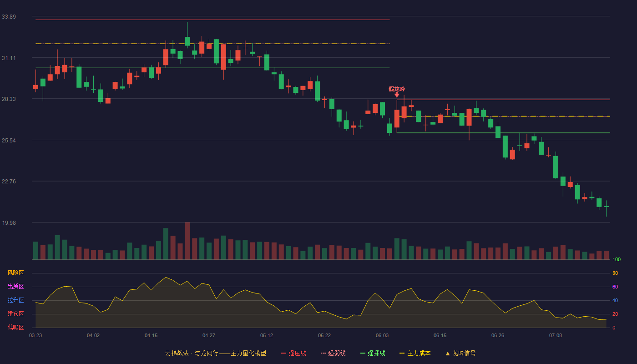Click the 假龙吟 text annotation
This screenshot has width=637, height=364.
point(397,89)
